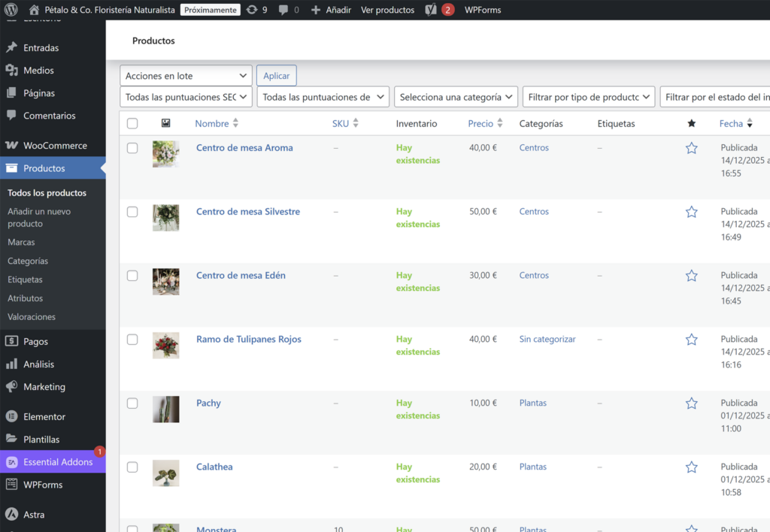Click the Plantillas folder icon
This screenshot has height=532, width=770.
tap(12, 439)
